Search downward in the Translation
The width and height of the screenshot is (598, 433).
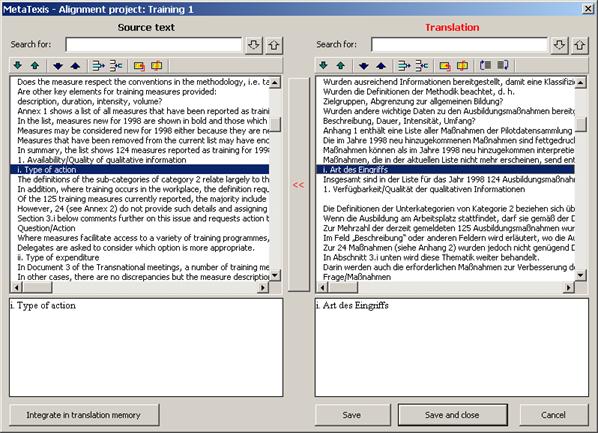point(559,45)
